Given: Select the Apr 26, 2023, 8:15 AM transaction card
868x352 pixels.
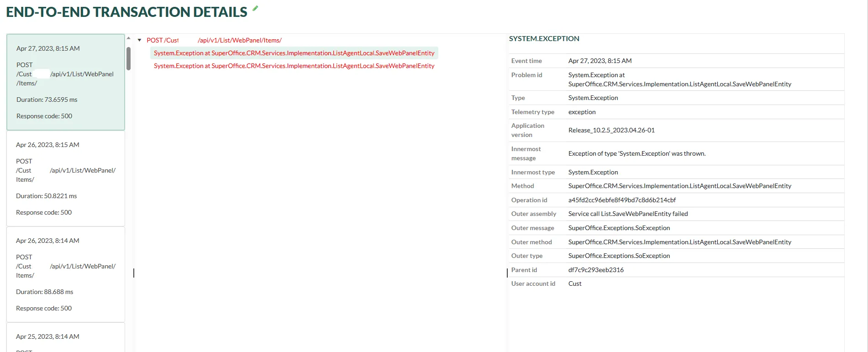Looking at the screenshot, I should (66, 179).
